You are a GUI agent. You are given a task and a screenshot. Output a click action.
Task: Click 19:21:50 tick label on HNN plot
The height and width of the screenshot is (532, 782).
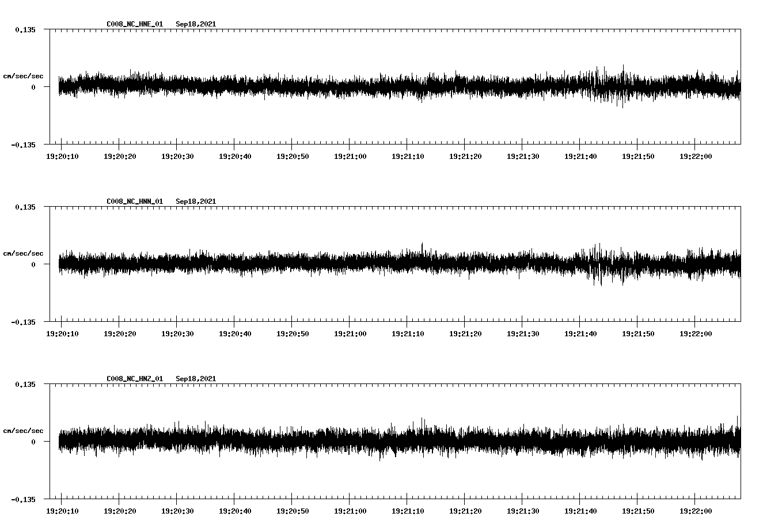638,334
